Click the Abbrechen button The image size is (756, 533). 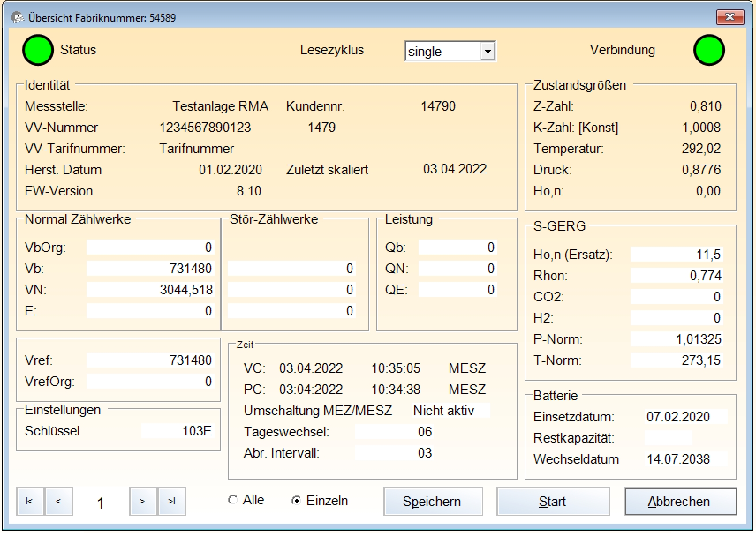point(680,501)
